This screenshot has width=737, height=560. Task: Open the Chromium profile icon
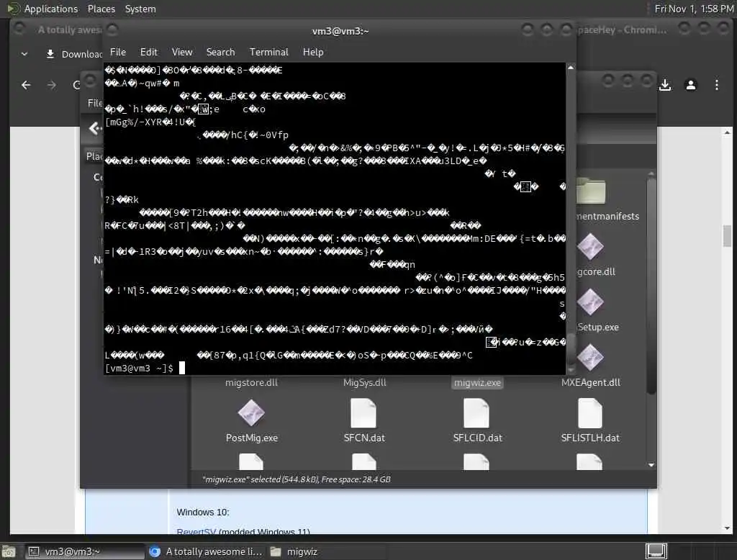pyautogui.click(x=691, y=85)
